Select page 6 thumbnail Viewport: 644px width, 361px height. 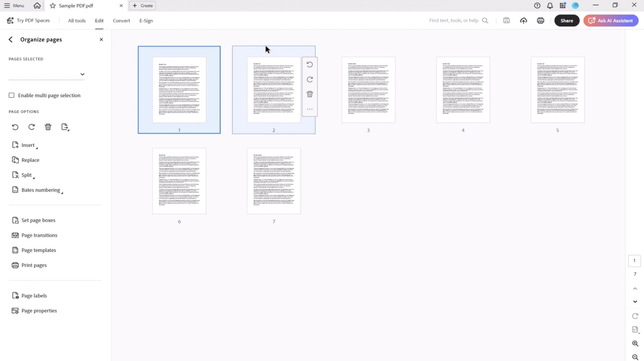[179, 181]
